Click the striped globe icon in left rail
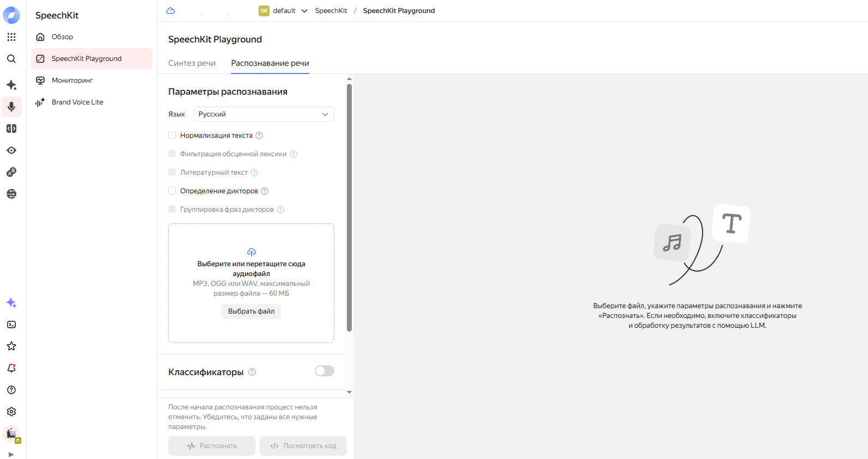Screen dimensions: 868x459 11,194
